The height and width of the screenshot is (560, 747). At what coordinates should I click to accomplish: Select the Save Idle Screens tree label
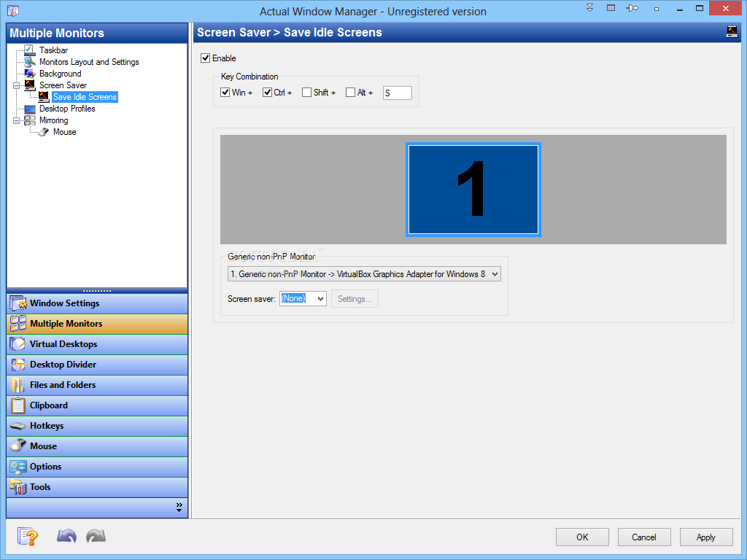(85, 97)
